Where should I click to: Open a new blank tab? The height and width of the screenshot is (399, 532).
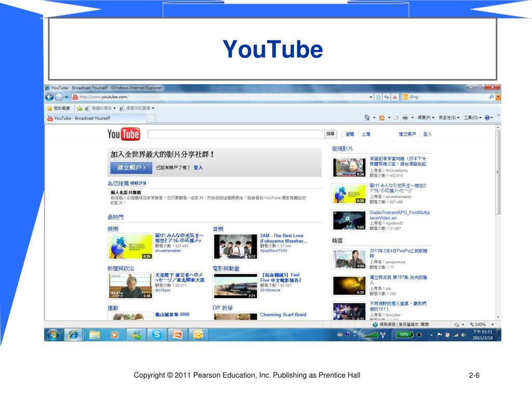151,118
